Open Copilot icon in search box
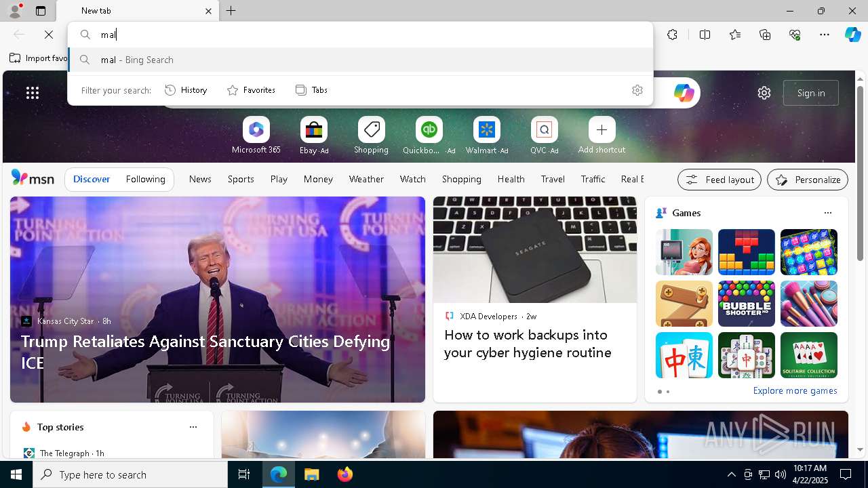Screen dimensions: 868x488 [x=684, y=93]
